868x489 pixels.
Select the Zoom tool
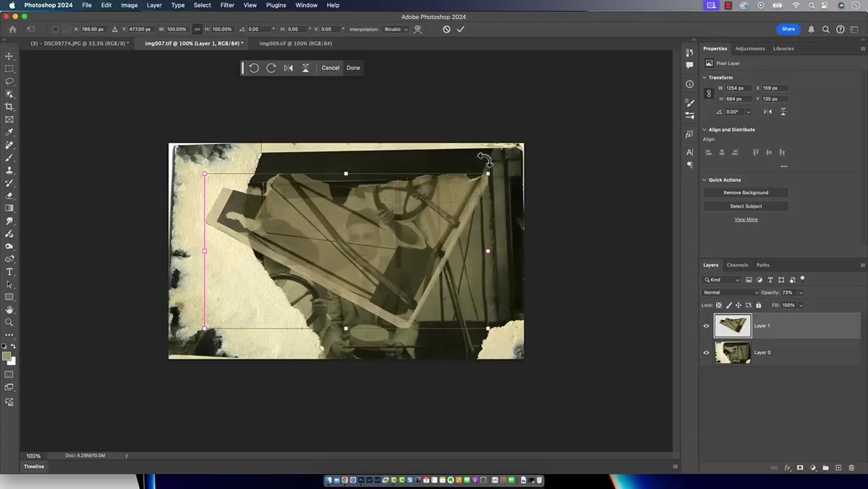click(9, 322)
